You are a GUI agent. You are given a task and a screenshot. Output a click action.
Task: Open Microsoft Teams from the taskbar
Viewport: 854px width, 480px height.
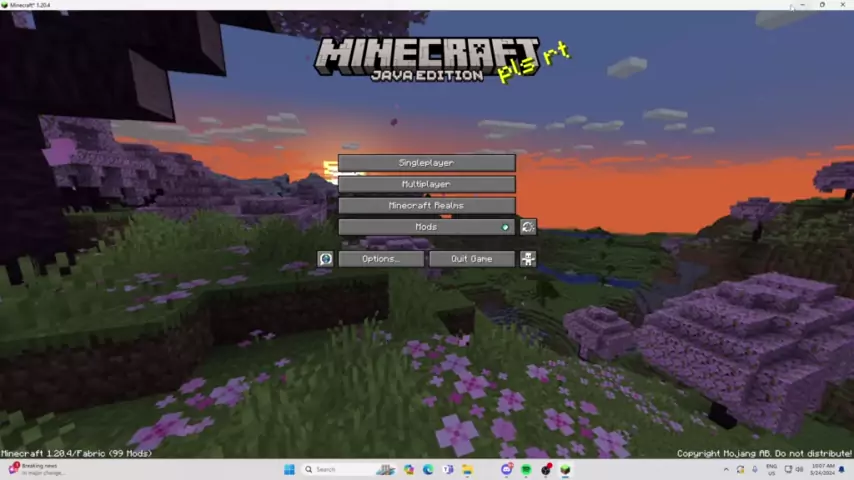[x=448, y=469]
